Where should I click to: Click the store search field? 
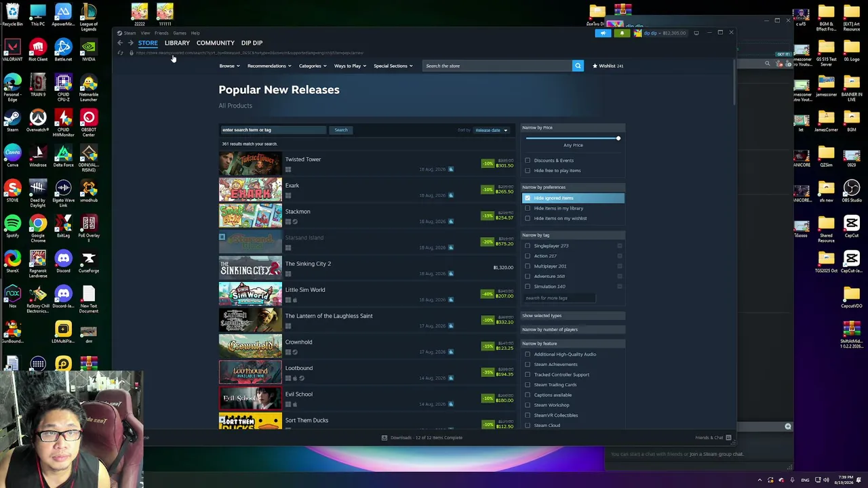pos(497,66)
